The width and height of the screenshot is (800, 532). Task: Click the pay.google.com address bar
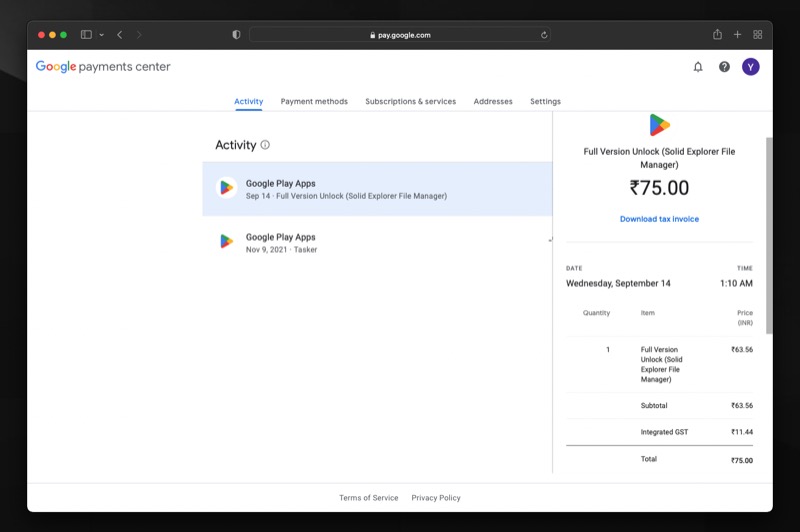(x=400, y=35)
